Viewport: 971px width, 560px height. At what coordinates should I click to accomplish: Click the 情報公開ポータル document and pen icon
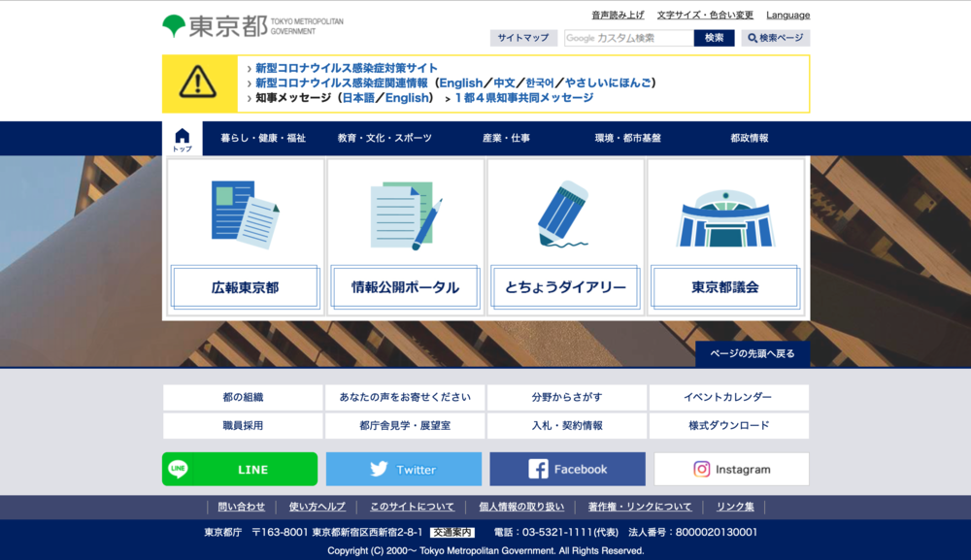tap(405, 214)
